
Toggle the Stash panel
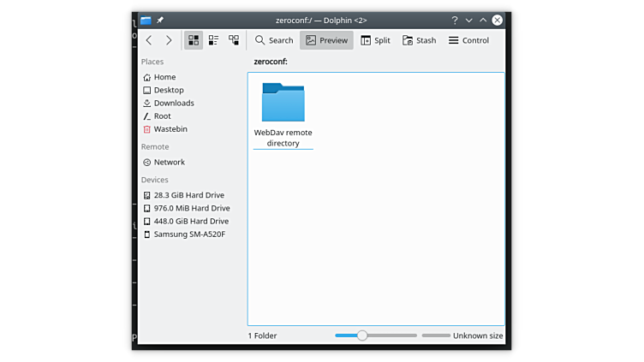coord(419,40)
